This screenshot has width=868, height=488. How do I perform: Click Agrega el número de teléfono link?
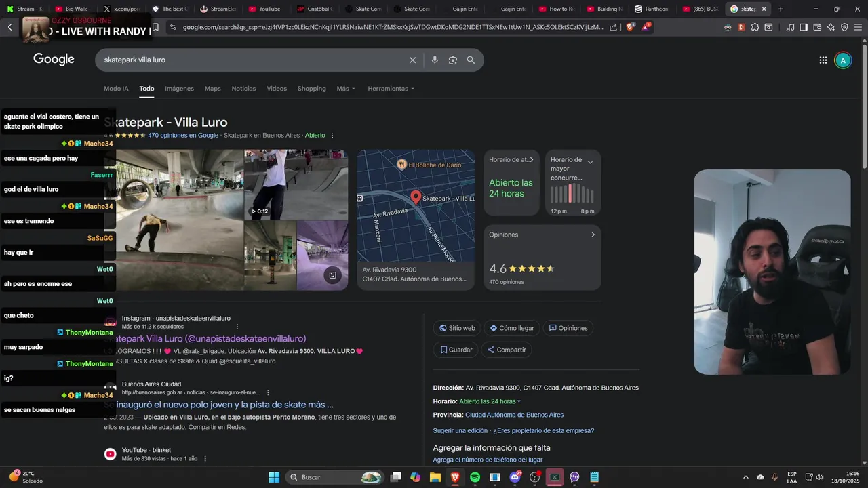click(488, 460)
